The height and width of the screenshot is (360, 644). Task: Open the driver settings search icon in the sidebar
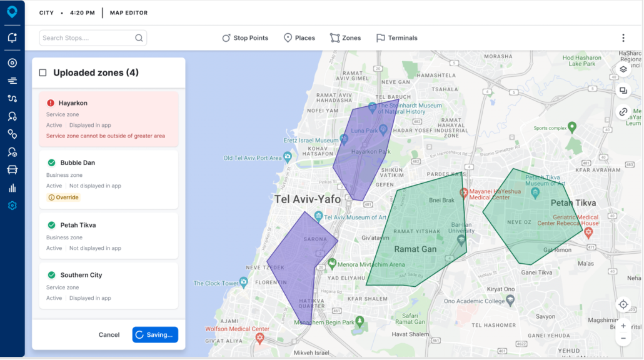coord(13,152)
